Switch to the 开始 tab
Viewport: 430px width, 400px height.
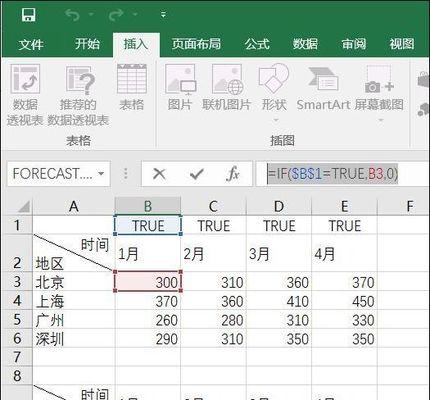coord(87,44)
